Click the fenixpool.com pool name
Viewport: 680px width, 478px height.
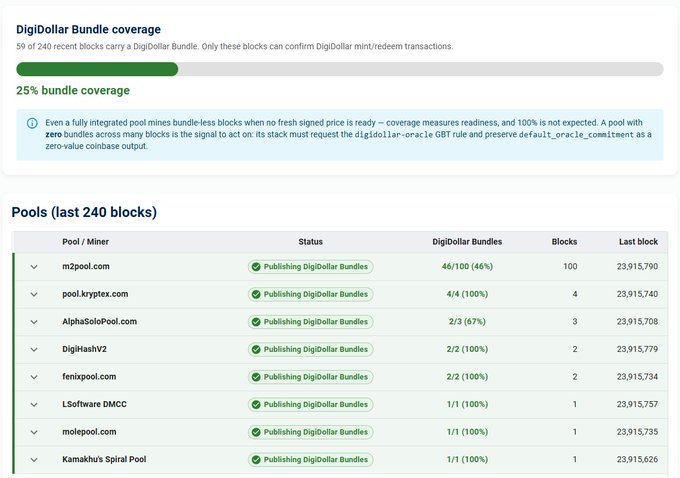coord(89,377)
